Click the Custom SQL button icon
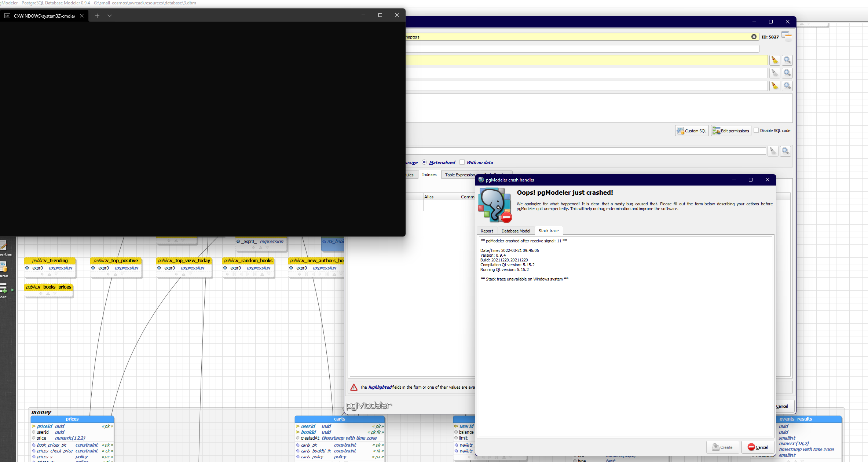This screenshot has height=462, width=868. pos(681,131)
